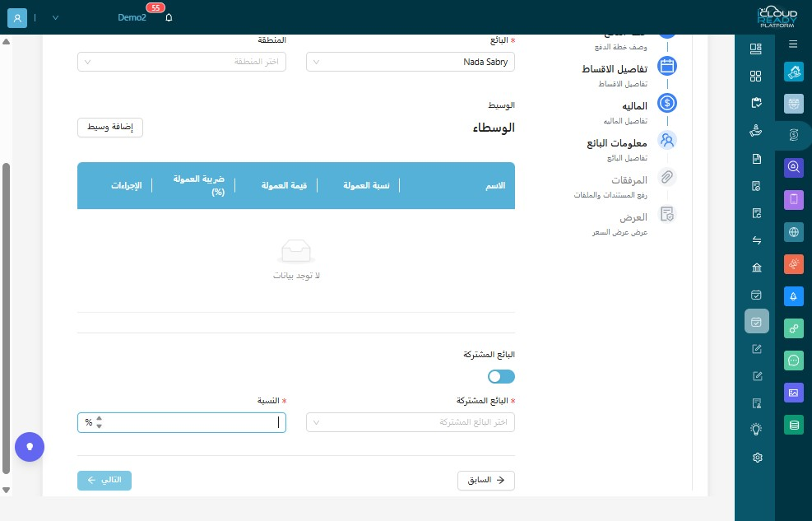
Task: Go to تفاصيل الاقساط step
Action: (x=615, y=69)
